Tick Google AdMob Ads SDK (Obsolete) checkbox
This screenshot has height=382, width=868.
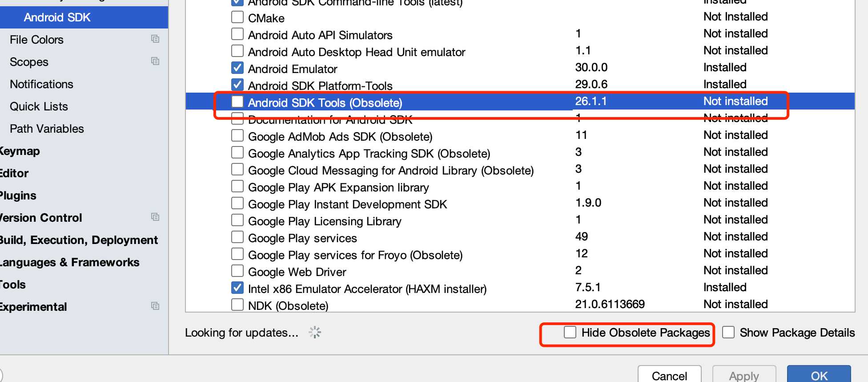point(237,135)
